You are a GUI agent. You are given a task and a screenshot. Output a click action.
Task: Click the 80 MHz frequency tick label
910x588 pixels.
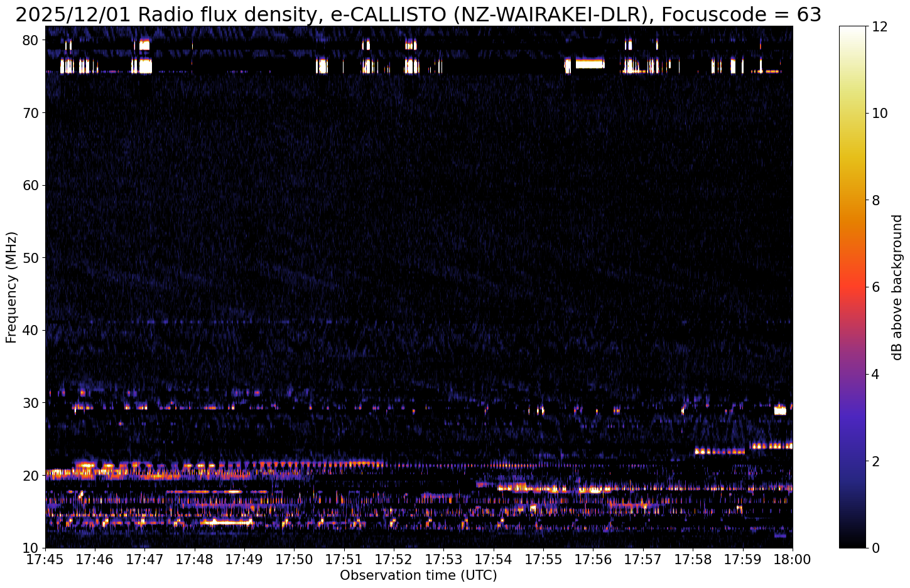tap(31, 40)
